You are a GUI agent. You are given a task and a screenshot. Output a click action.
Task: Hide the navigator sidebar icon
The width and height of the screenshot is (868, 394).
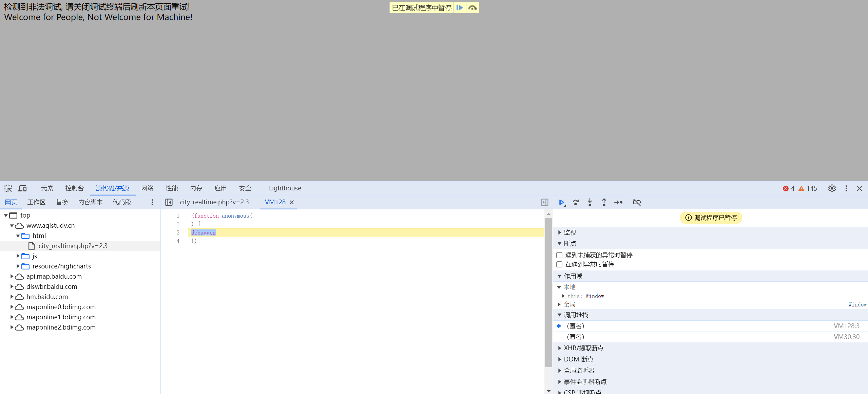tap(169, 203)
